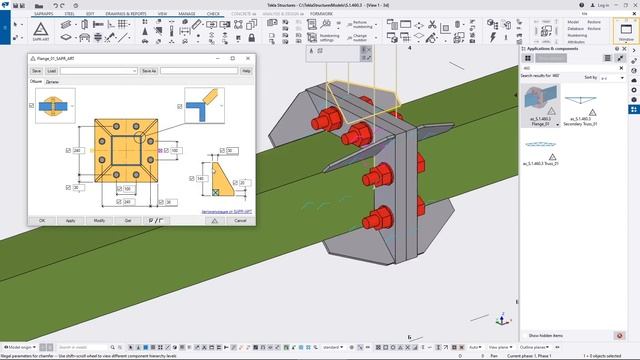Viewport: 640px width, 360px height.
Task: Click the grid creation icon
Action: [x=122, y=24]
